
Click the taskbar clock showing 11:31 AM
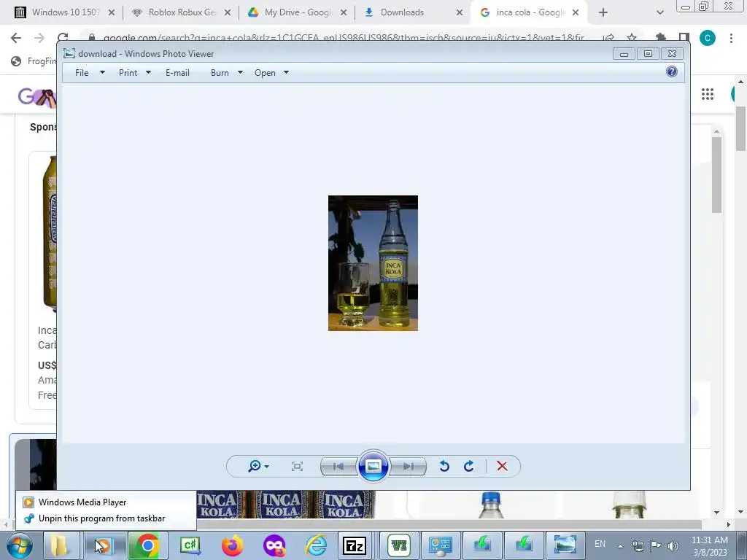point(710,546)
